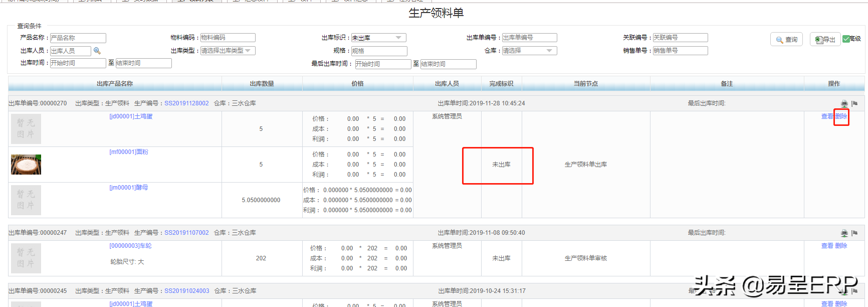Click 查看 link for order 00000247
Screen dimensions: 868x307
(x=827, y=246)
